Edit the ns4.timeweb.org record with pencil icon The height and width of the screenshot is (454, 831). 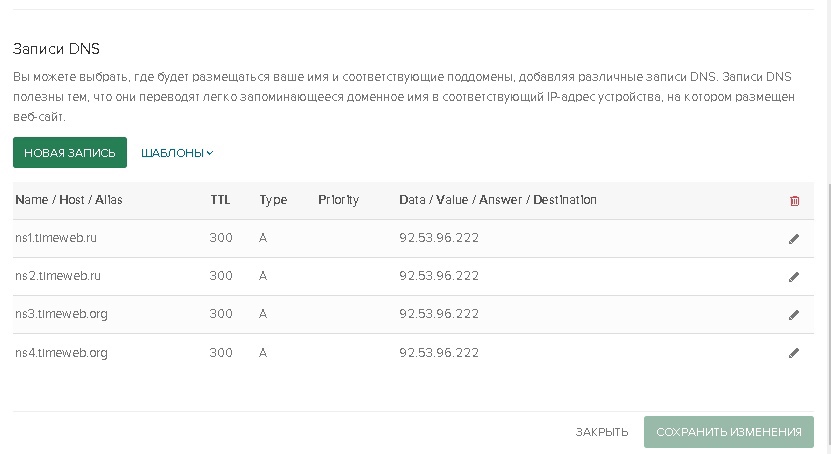[794, 353]
